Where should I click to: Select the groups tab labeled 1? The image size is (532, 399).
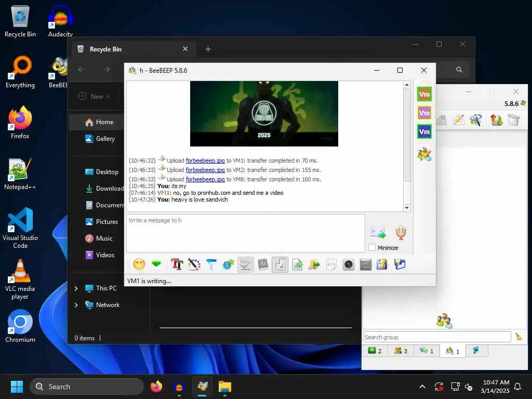click(453, 351)
